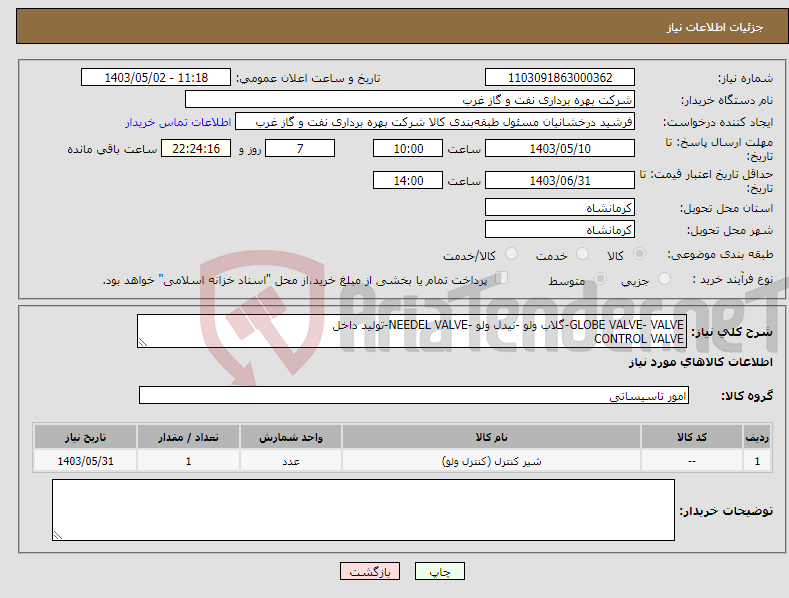Viewport: 789px width, 598px height.
Task: Click the جزئیات اطلاعات نیاز header title
Action: tap(715, 27)
